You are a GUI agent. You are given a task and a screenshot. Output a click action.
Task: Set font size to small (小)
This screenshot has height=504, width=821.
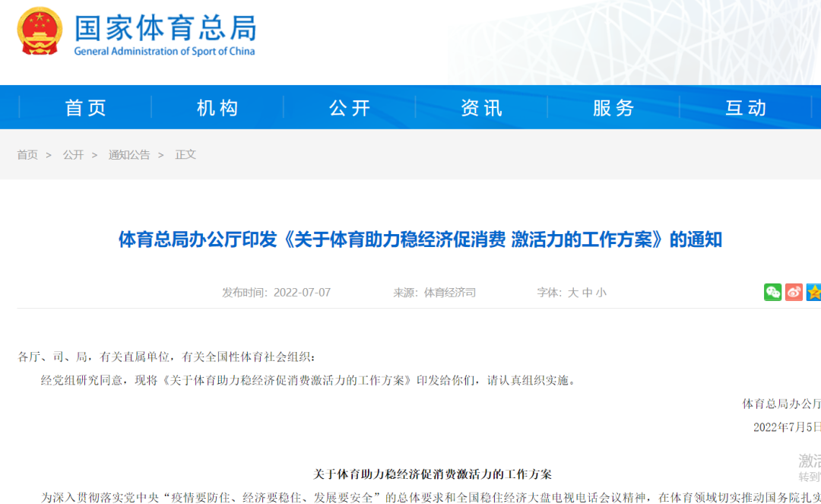[x=601, y=293]
